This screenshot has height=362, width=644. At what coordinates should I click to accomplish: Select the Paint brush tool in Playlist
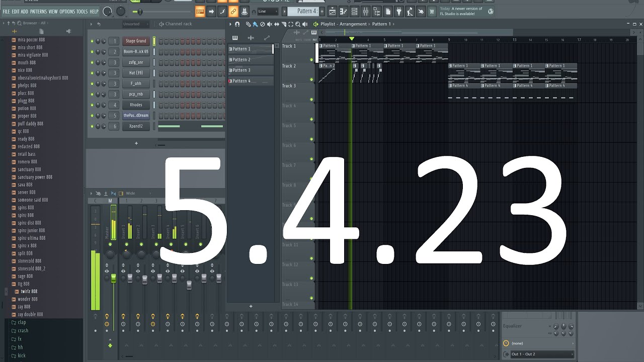click(255, 24)
